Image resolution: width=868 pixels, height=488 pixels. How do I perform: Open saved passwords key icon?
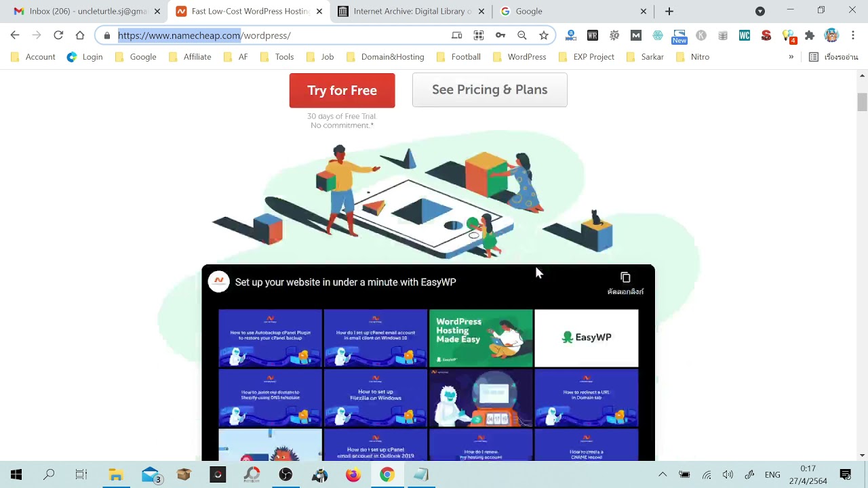pyautogui.click(x=500, y=35)
